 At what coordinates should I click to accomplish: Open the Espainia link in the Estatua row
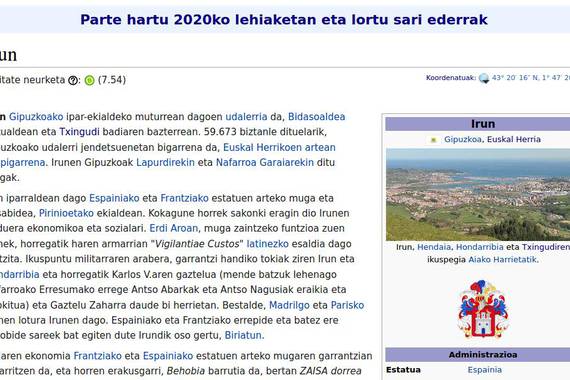(484, 370)
